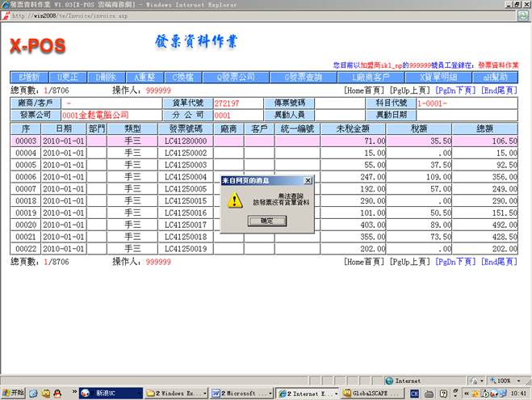Click 確定 in the message dialog
Image resolution: width=532 pixels, height=400 pixels.
coord(266,221)
